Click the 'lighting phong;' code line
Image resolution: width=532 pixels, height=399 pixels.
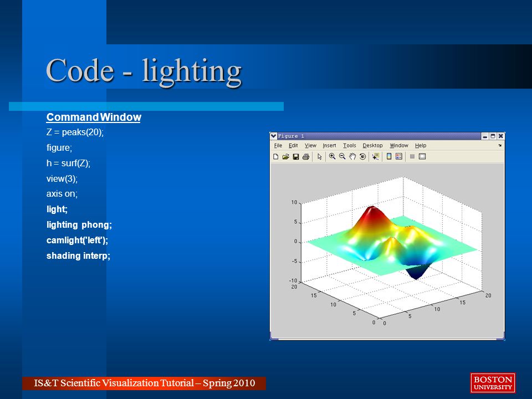coord(79,224)
